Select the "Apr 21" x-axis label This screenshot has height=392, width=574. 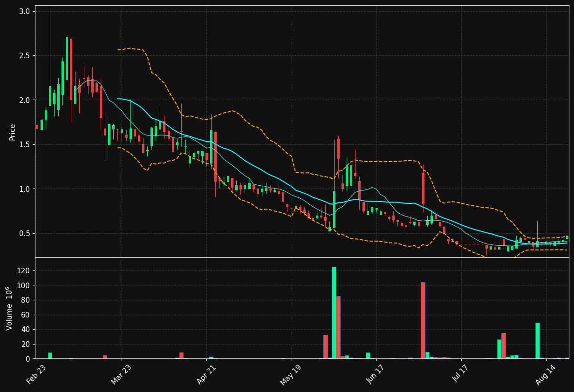206,374
